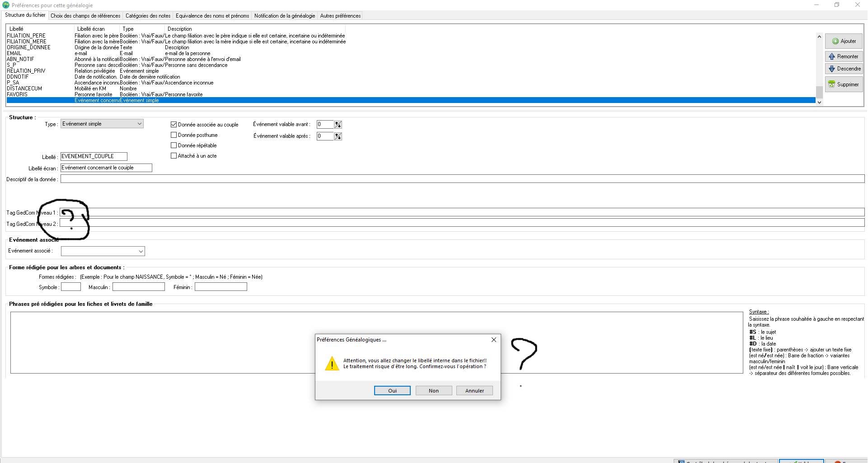Close the Préférences Généalogiques dialog with X

[x=493, y=340]
